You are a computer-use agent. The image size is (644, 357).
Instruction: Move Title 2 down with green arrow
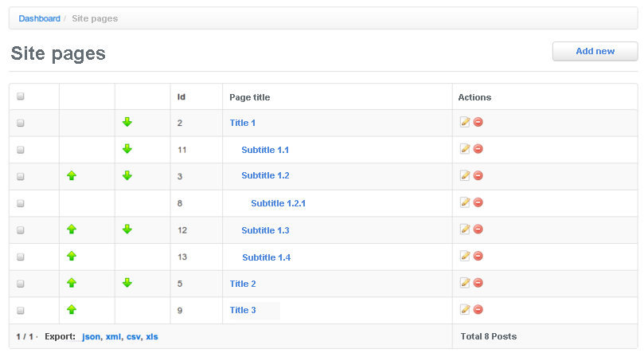click(127, 283)
